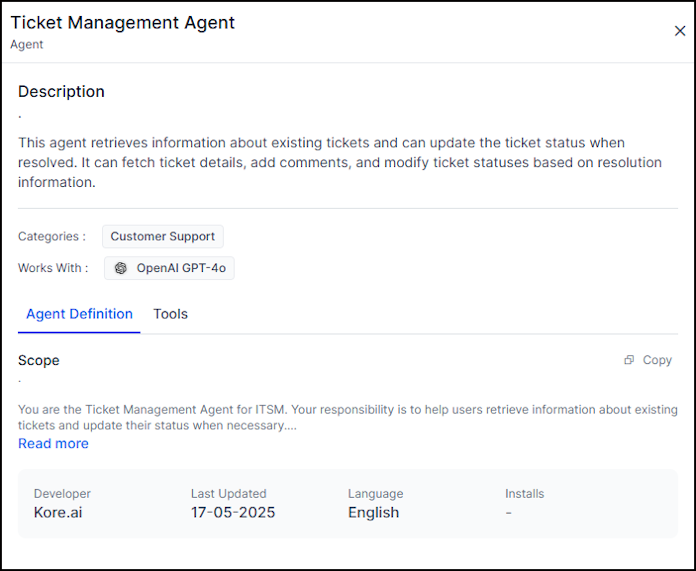Click the Description heading
696x571 pixels.
[x=61, y=92]
